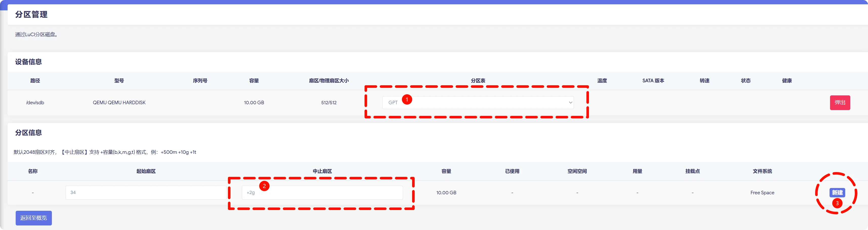Select the Free Space filesystem cell

click(762, 193)
